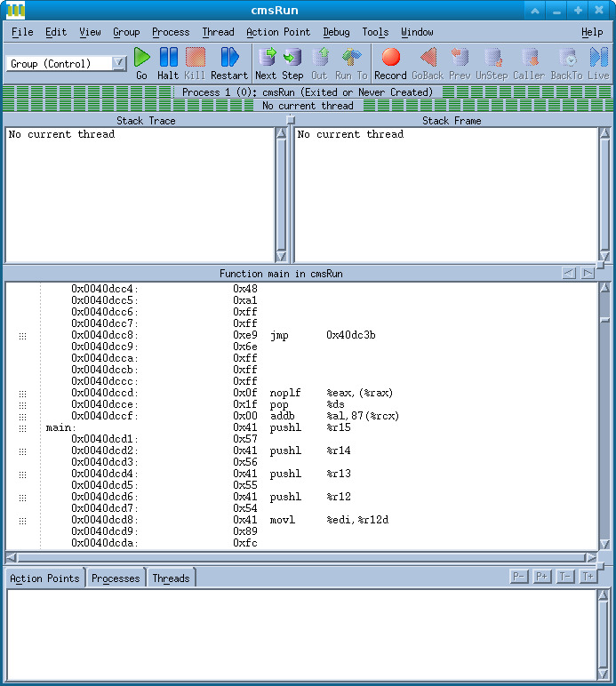616x686 pixels.
Task: Open the Action Point menu
Action: [x=278, y=32]
